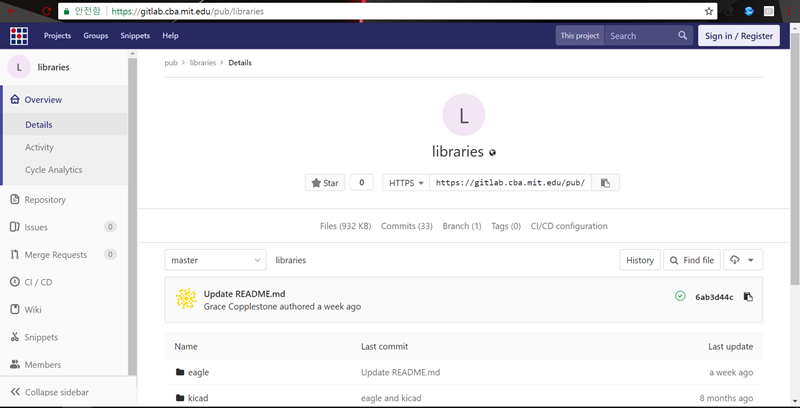800x408 pixels.
Task: Click the clone URL text field
Action: pos(510,183)
